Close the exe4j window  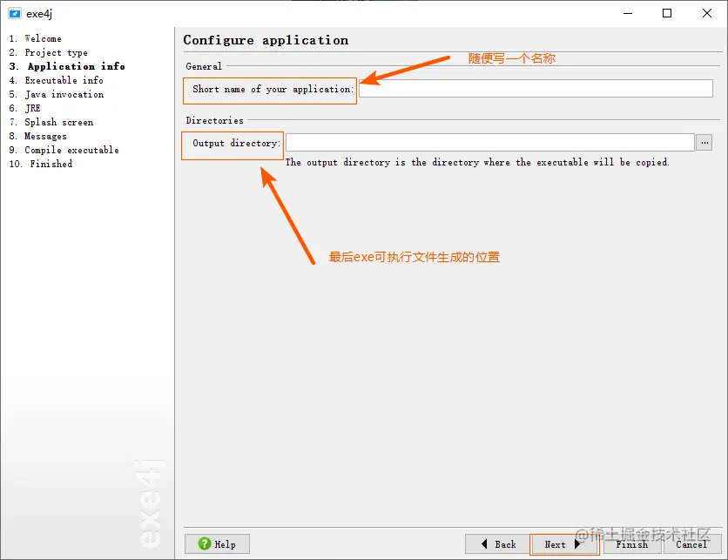click(x=706, y=13)
